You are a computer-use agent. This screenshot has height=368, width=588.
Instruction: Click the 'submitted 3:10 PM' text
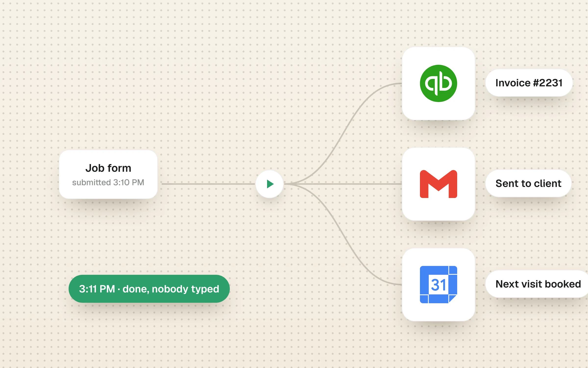(108, 183)
